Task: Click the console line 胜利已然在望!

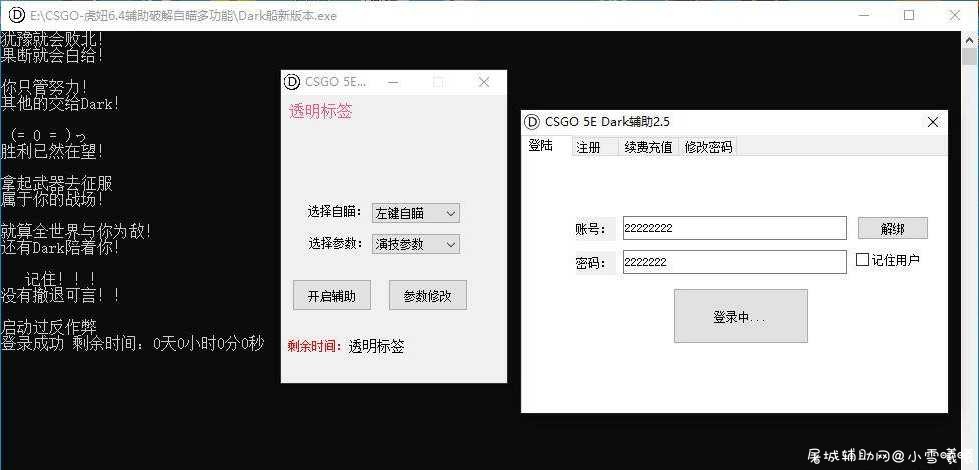Action: pyautogui.click(x=52, y=152)
